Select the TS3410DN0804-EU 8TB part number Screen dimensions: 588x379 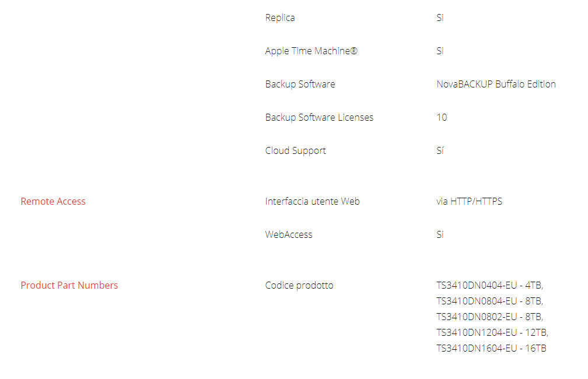[489, 301]
